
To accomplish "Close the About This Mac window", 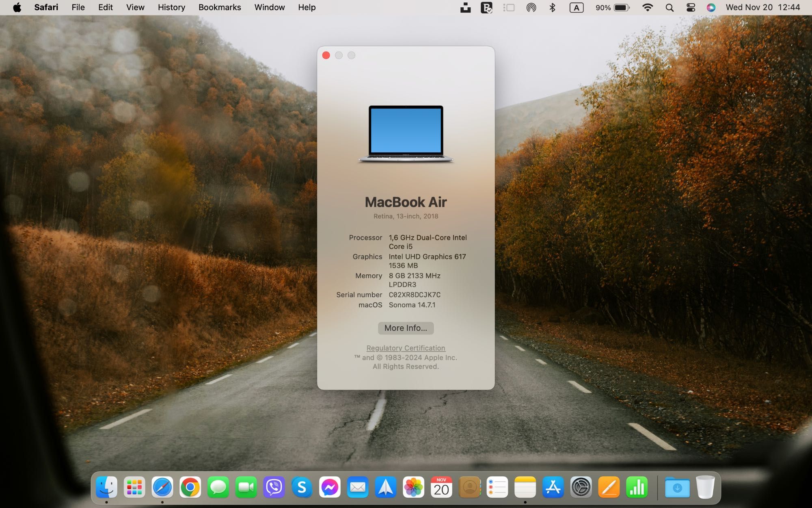I will 326,55.
